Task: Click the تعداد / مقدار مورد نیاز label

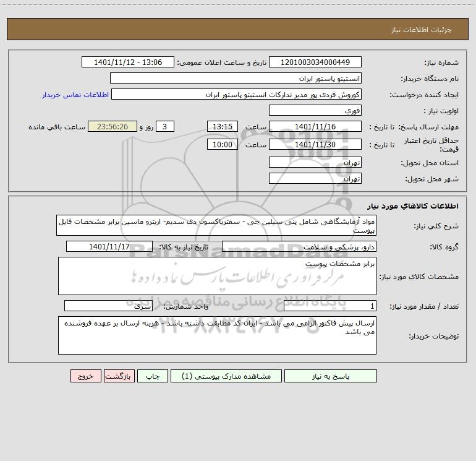Action: [424, 307]
